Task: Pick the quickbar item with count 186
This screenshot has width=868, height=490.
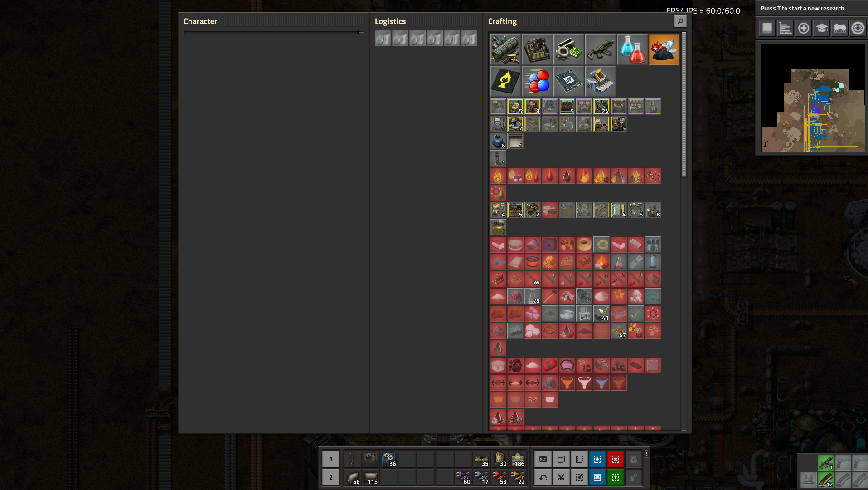Action: (x=518, y=459)
